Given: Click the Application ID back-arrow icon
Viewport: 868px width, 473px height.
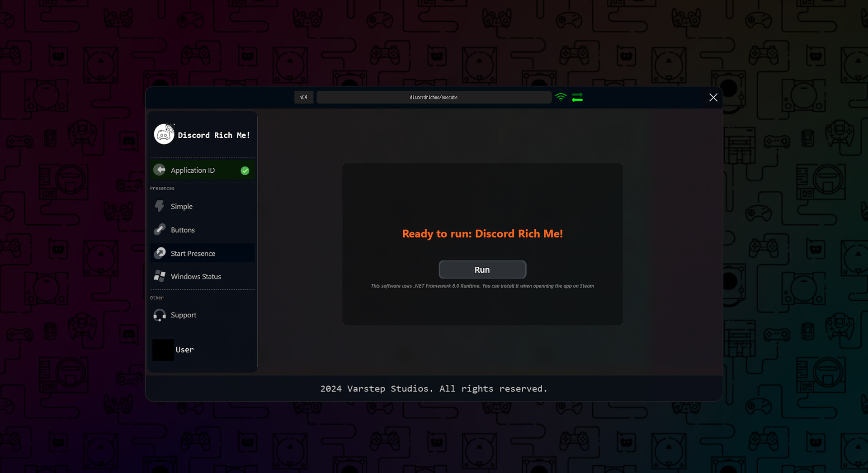Looking at the screenshot, I should pyautogui.click(x=159, y=170).
